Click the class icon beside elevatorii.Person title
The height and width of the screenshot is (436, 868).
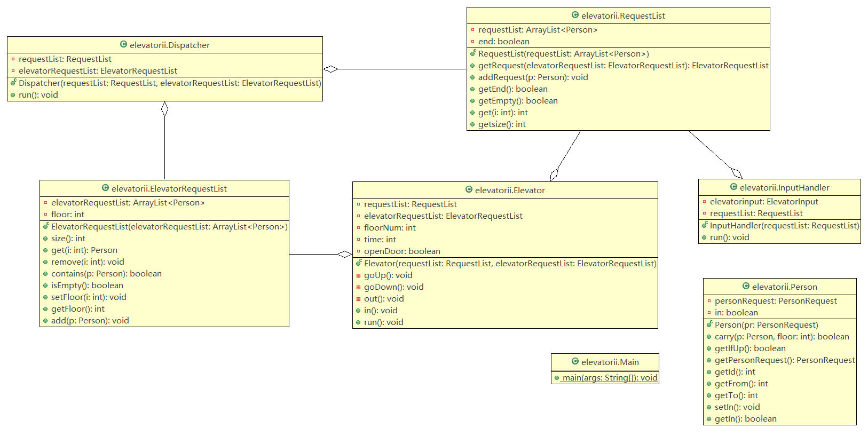(x=746, y=287)
